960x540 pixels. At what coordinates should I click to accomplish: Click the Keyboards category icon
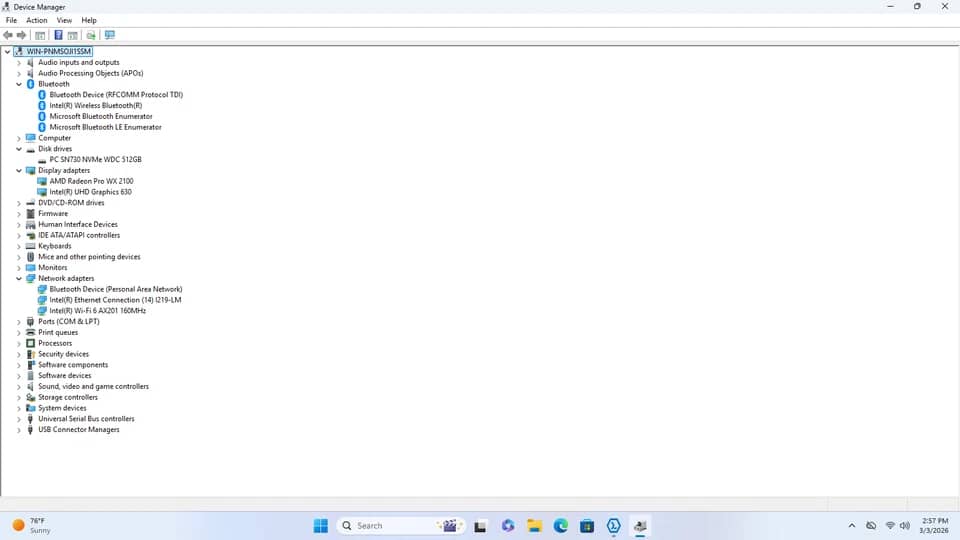tap(31, 246)
